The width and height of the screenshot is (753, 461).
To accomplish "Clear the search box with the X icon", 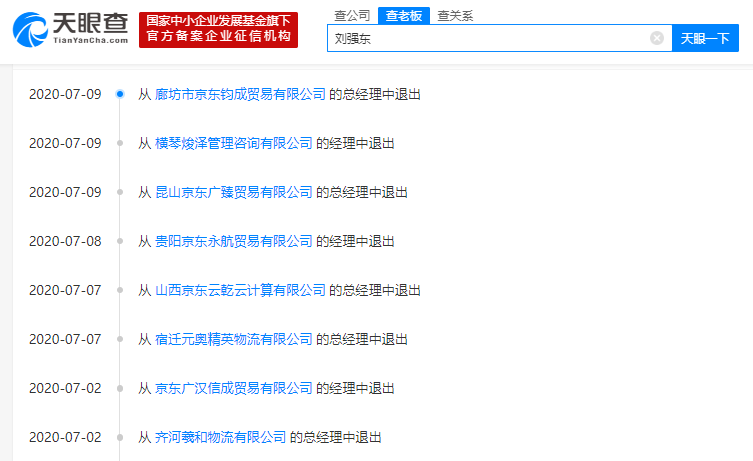I will tap(656, 38).
